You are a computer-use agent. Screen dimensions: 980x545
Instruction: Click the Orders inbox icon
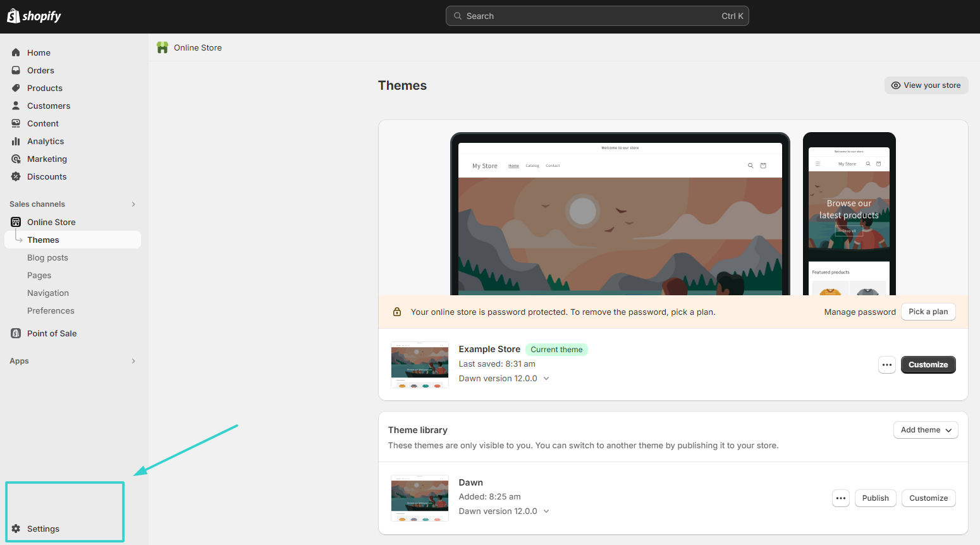pos(16,70)
